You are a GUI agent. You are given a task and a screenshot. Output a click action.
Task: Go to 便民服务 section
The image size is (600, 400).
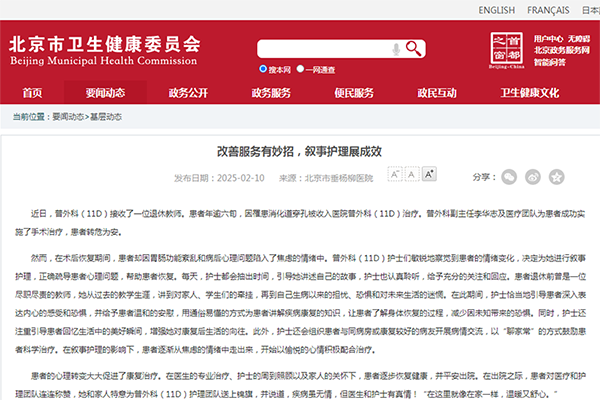[x=354, y=93]
